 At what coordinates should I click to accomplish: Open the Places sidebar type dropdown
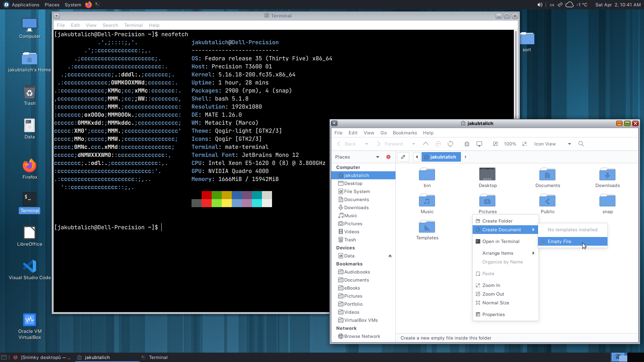357,157
